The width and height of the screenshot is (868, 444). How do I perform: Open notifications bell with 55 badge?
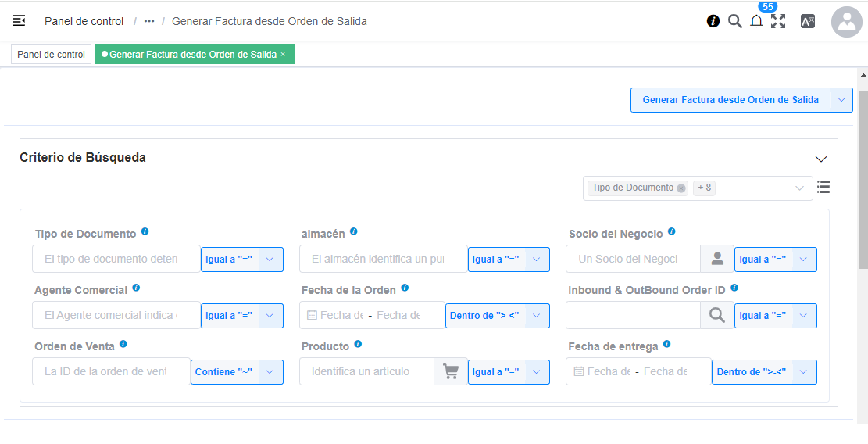click(x=756, y=22)
